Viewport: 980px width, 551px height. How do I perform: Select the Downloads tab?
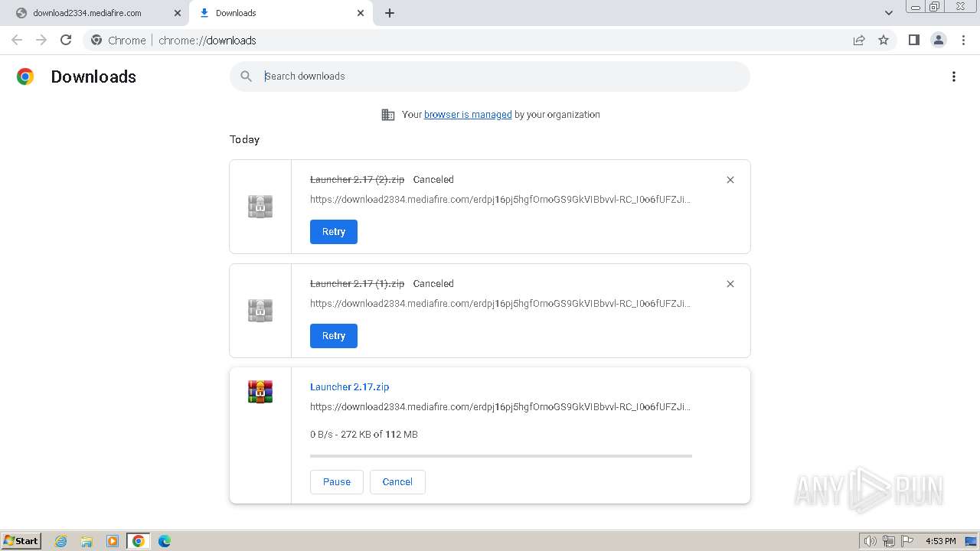click(x=281, y=13)
